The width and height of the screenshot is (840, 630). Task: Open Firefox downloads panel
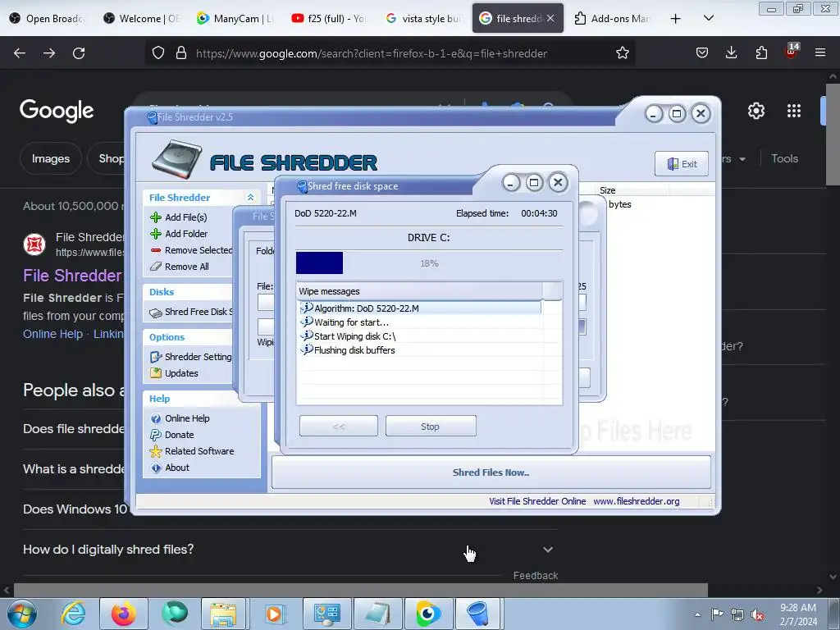point(731,53)
